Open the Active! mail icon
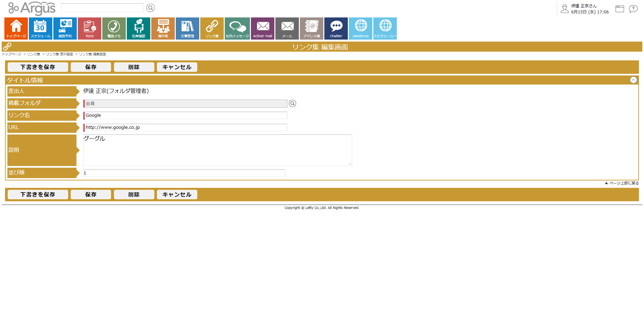This screenshot has height=325, width=644. (x=263, y=29)
